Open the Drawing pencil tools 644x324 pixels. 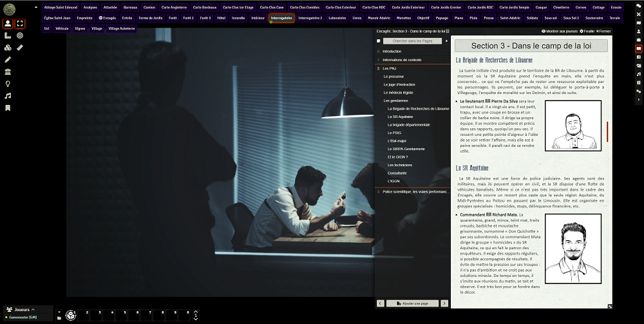click(8, 59)
